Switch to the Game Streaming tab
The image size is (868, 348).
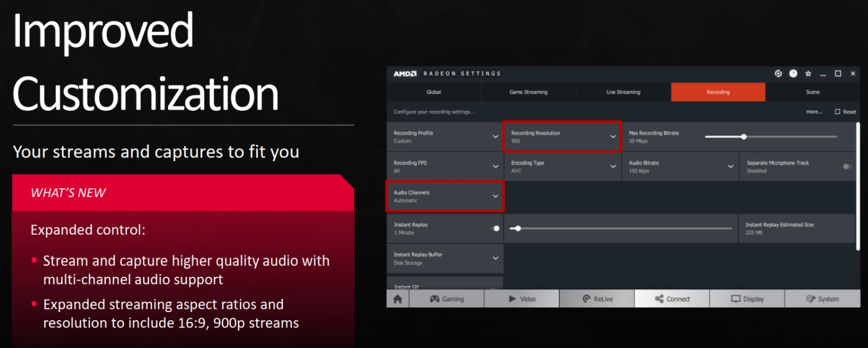(528, 92)
